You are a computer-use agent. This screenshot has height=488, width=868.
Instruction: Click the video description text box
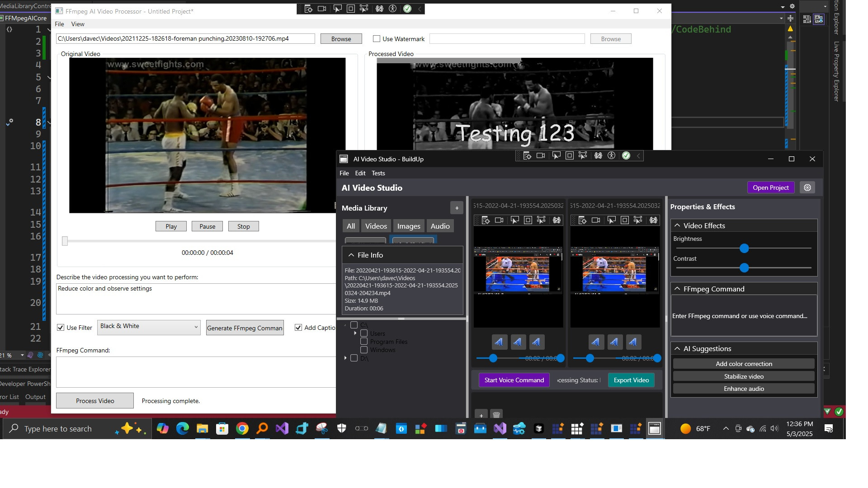click(x=195, y=298)
